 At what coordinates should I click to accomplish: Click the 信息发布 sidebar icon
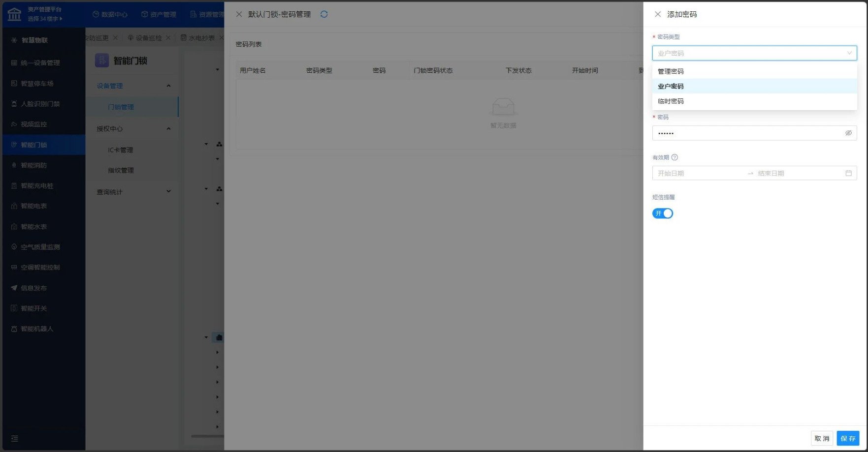[x=14, y=288]
